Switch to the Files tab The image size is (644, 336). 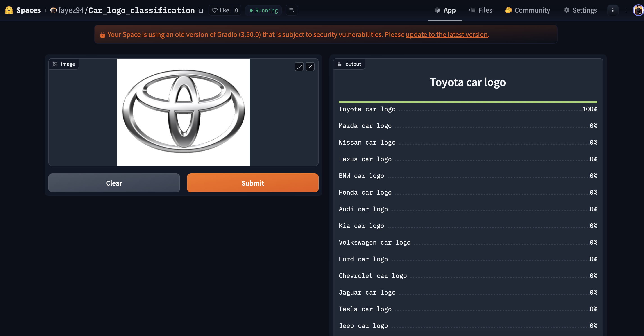pos(480,10)
